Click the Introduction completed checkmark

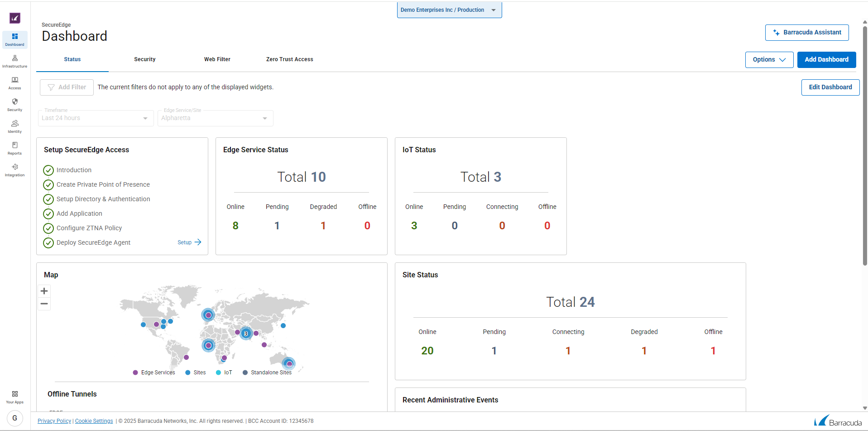pyautogui.click(x=48, y=170)
